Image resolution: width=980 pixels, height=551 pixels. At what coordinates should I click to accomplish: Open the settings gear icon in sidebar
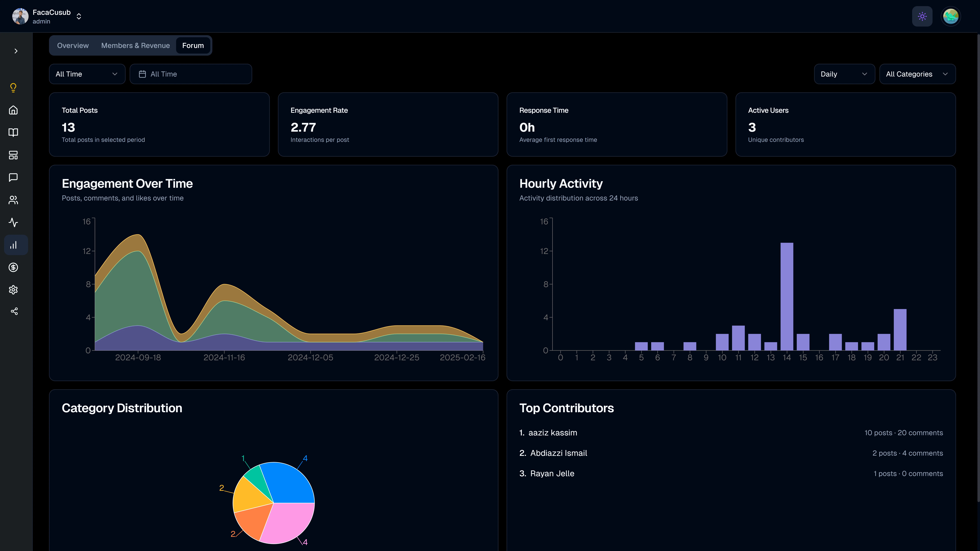pyautogui.click(x=13, y=290)
